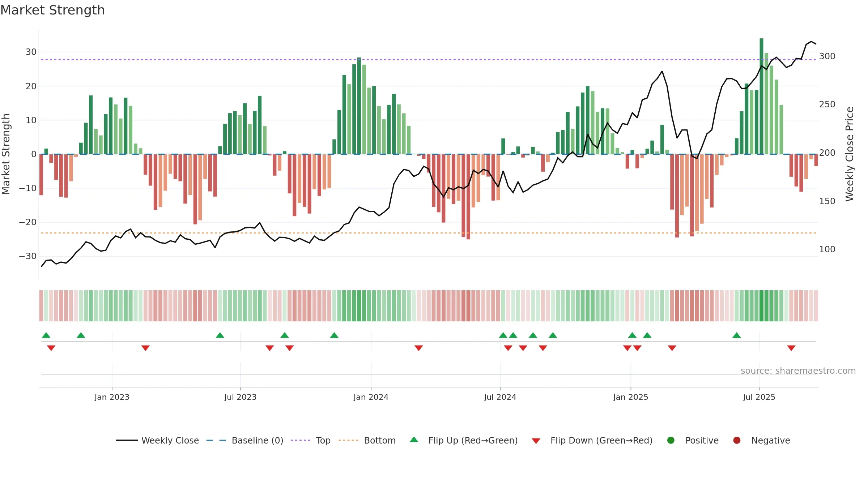Viewport: 868px width, 488px height.
Task: Click the flip-up marker nearest before Jan 2023
Action: pos(81,335)
